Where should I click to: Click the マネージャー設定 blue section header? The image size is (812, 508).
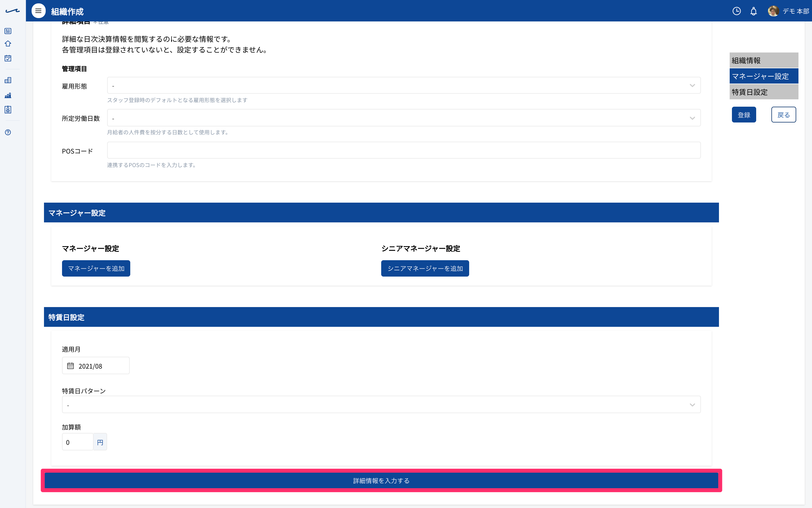[381, 213]
